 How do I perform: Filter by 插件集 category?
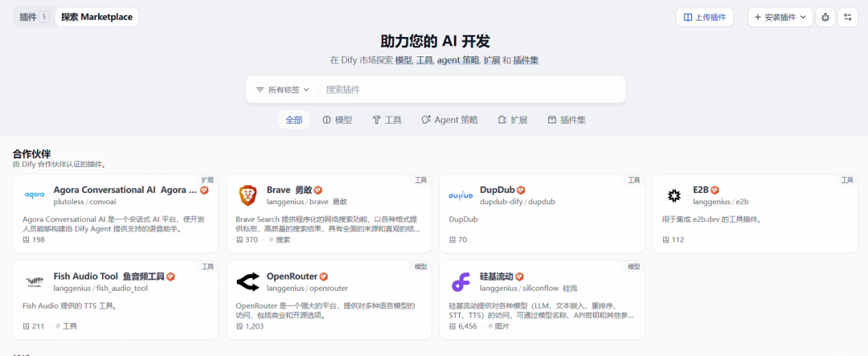(x=567, y=120)
